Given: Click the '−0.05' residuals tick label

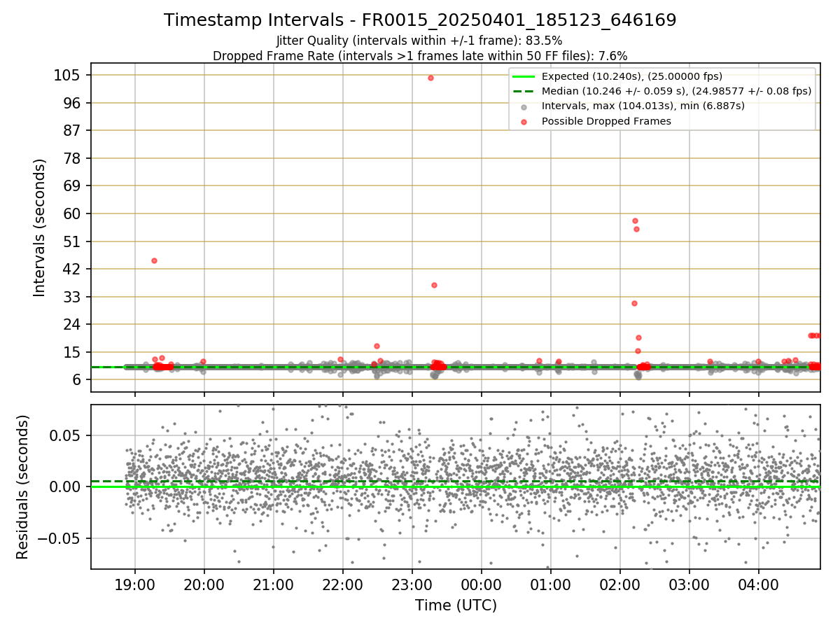Looking at the screenshot, I should (x=60, y=538).
